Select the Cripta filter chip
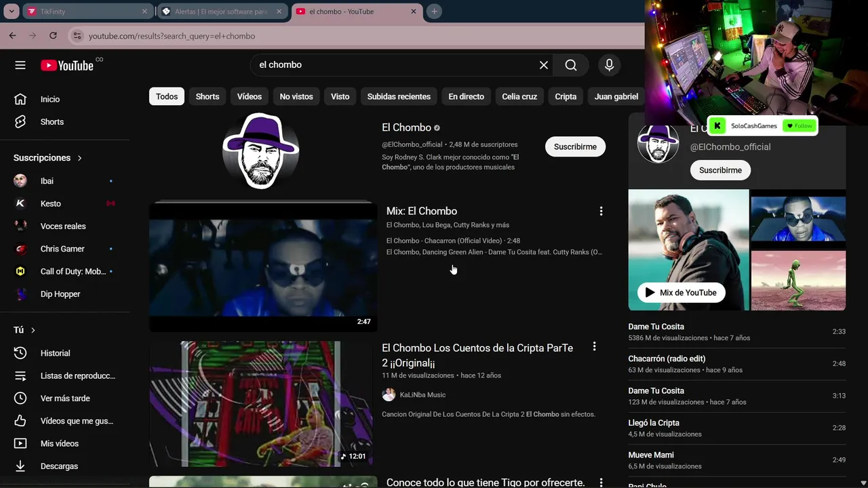The width and height of the screenshot is (868, 488). pos(566,96)
